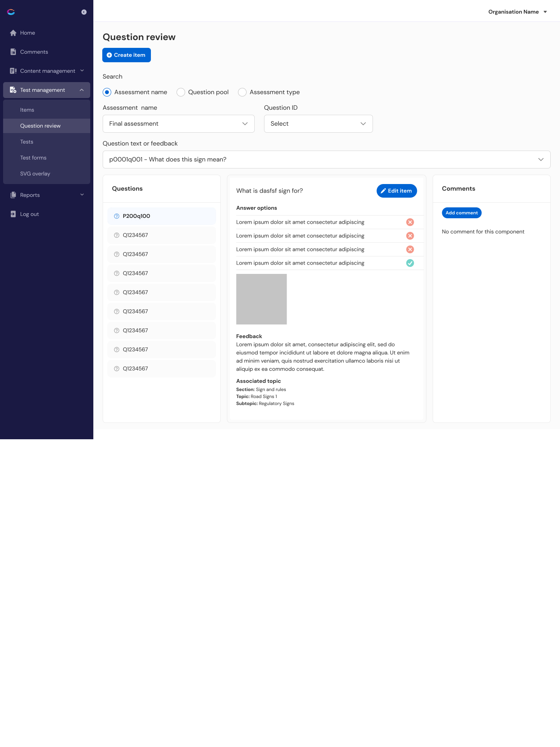Choose the Assessment type radio option

tap(242, 93)
